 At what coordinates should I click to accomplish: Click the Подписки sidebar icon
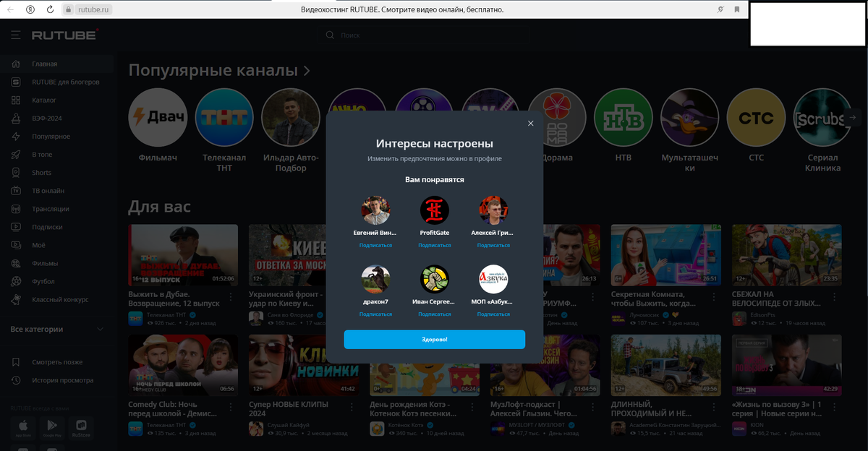(16, 227)
